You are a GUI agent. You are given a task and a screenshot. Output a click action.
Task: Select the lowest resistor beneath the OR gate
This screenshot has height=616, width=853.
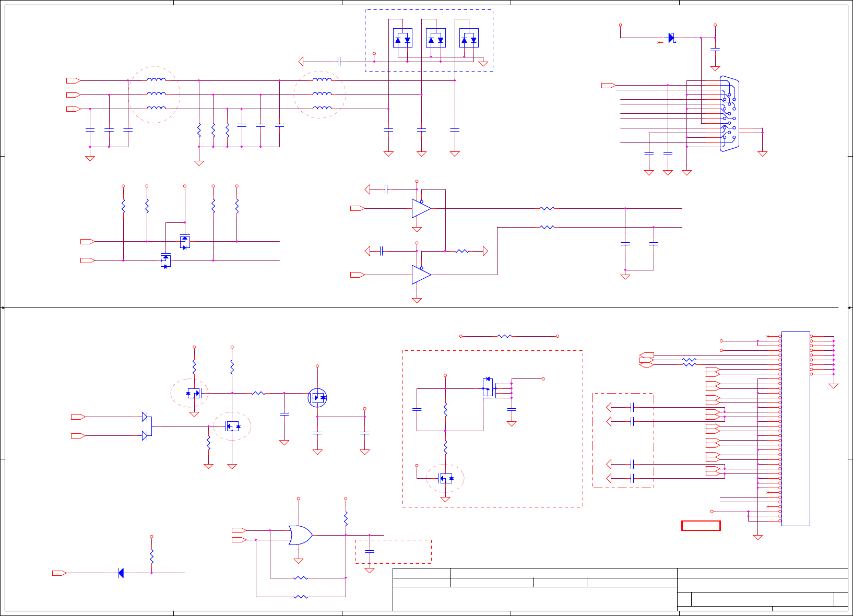301,597
